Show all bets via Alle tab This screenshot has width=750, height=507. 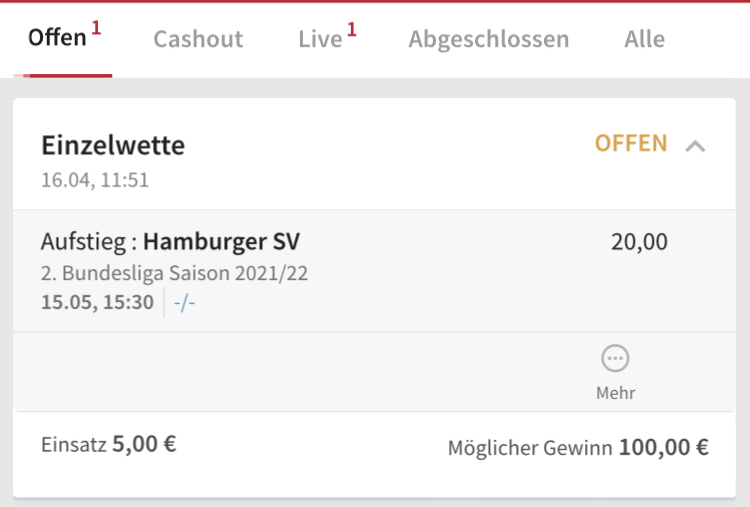[644, 39]
